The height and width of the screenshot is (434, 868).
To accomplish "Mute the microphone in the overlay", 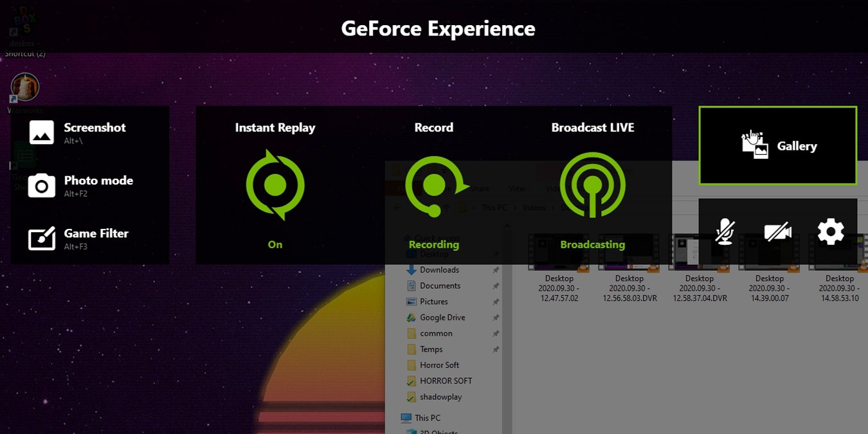I will [x=725, y=231].
